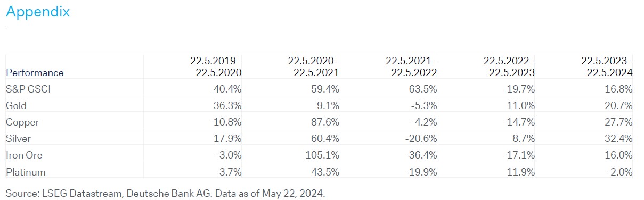The height and width of the screenshot is (200, 644).
Task: Click the -2.0% Platinum cell
Action: click(x=620, y=172)
